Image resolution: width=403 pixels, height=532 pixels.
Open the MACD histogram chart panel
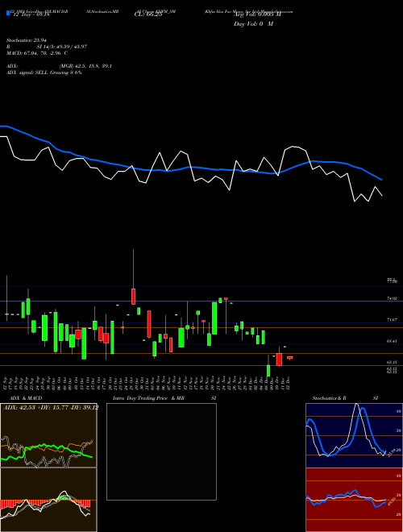[48, 500]
